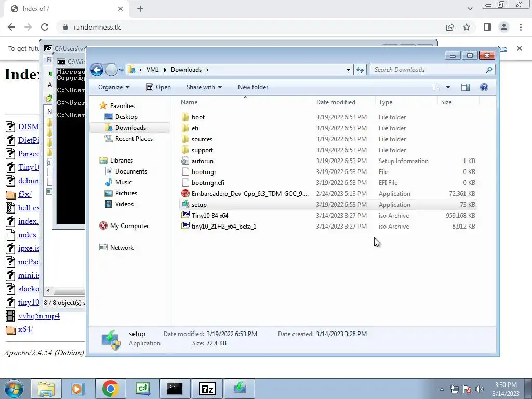The width and height of the screenshot is (532, 399).
Task: Select the support folder icon
Action: tap(185, 150)
